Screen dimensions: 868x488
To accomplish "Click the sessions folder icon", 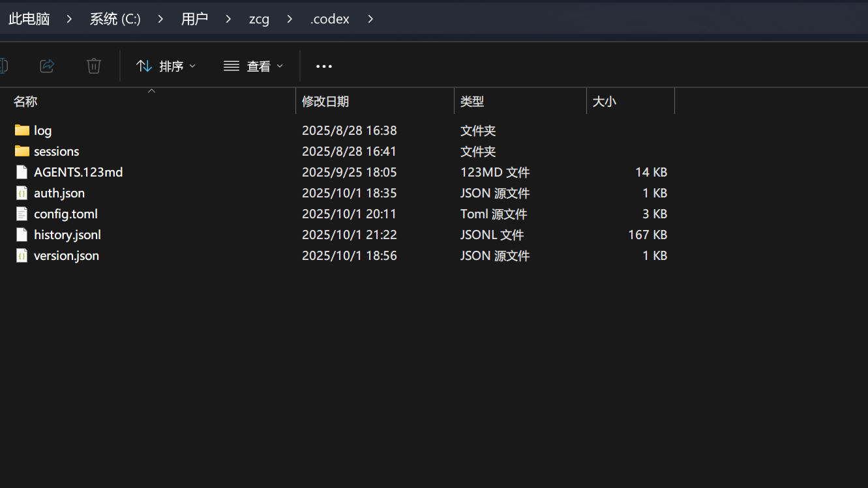I will [x=22, y=151].
